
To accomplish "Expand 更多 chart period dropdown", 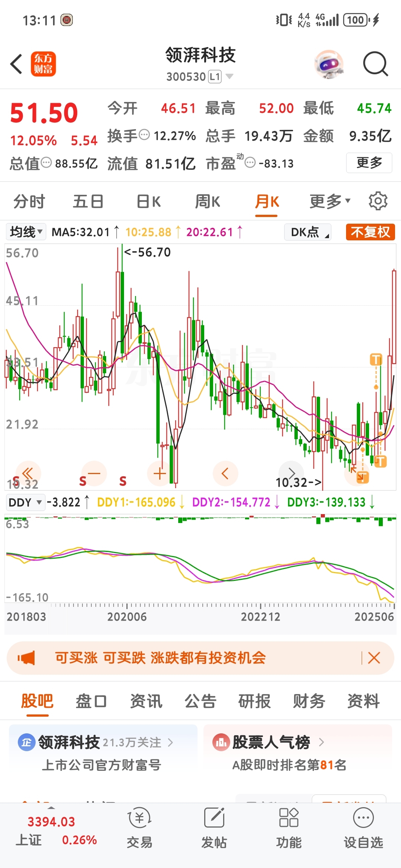I will pyautogui.click(x=330, y=201).
